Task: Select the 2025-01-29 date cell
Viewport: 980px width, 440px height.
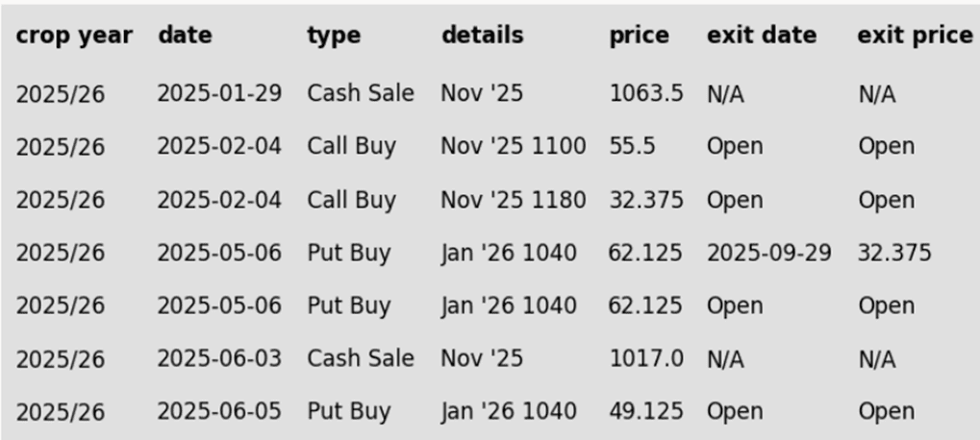Action: (x=219, y=94)
